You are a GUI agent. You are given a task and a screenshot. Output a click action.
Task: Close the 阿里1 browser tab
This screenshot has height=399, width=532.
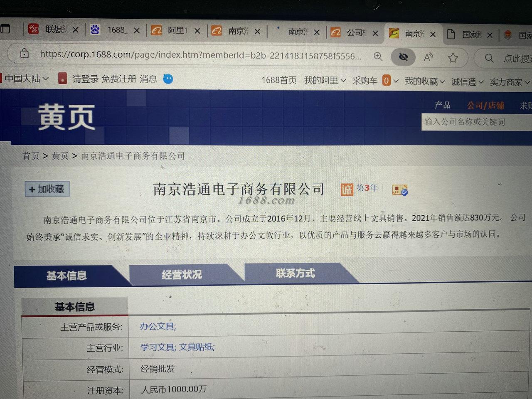pyautogui.click(x=197, y=31)
